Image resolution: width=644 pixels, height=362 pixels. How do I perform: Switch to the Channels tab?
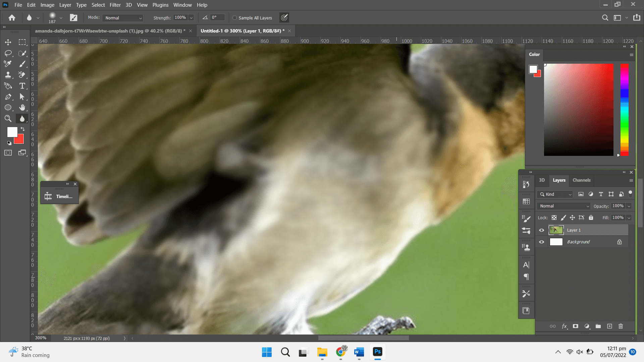tap(581, 180)
